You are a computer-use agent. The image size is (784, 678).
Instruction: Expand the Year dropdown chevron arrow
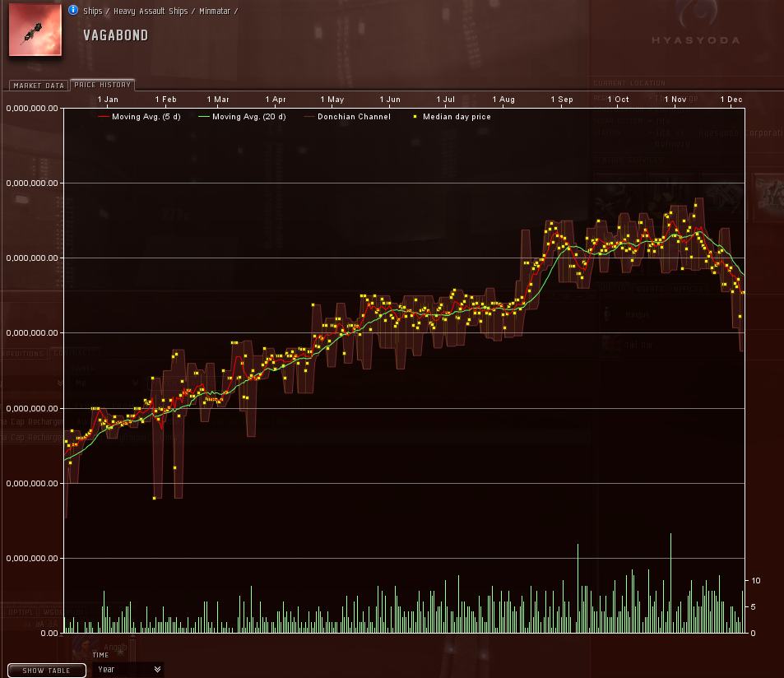[x=157, y=670]
